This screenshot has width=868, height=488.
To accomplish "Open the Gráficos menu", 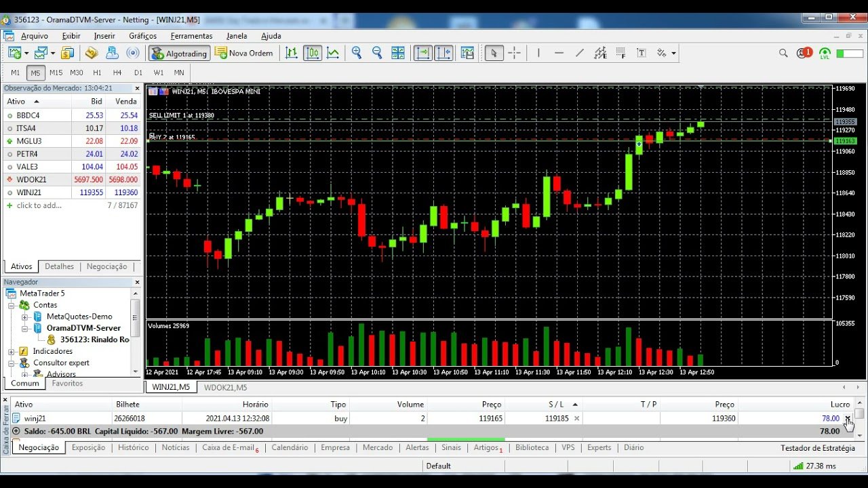I will click(142, 36).
